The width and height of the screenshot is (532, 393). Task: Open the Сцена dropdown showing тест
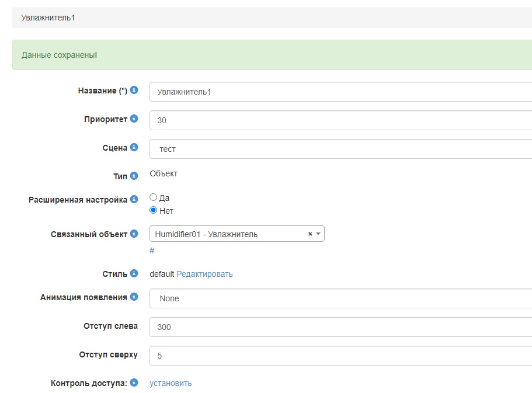click(x=340, y=149)
